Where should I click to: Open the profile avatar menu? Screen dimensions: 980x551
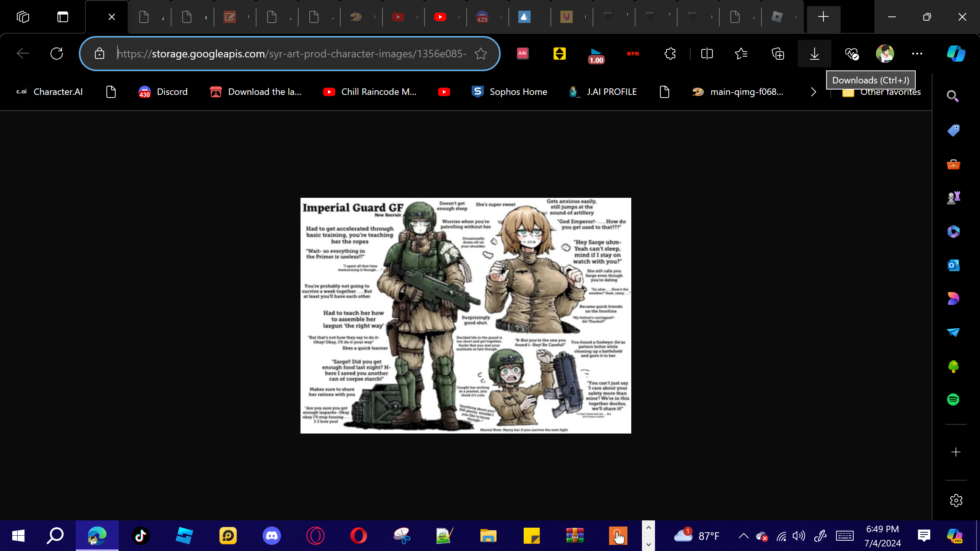(885, 54)
